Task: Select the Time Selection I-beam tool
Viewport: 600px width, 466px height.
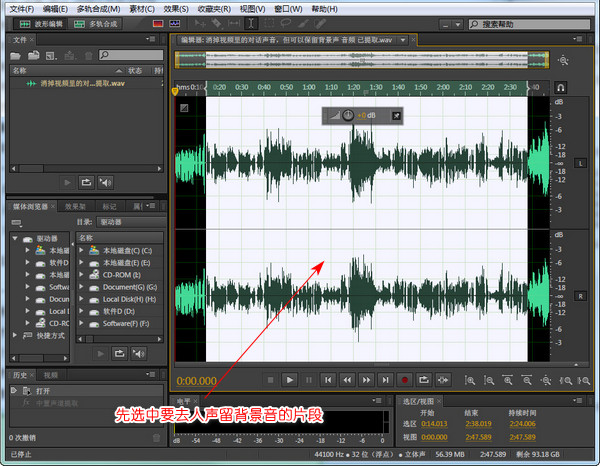Action: coord(251,24)
